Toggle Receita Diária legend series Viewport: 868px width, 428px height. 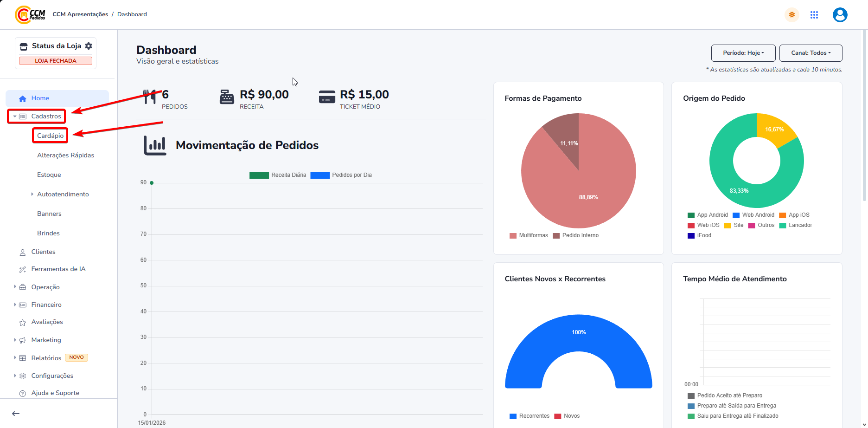tap(278, 175)
